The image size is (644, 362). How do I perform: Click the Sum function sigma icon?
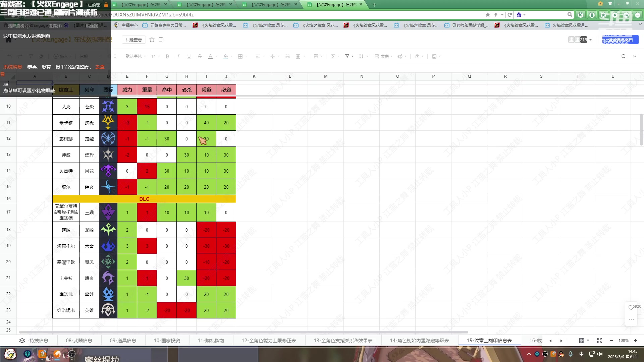tap(333, 56)
